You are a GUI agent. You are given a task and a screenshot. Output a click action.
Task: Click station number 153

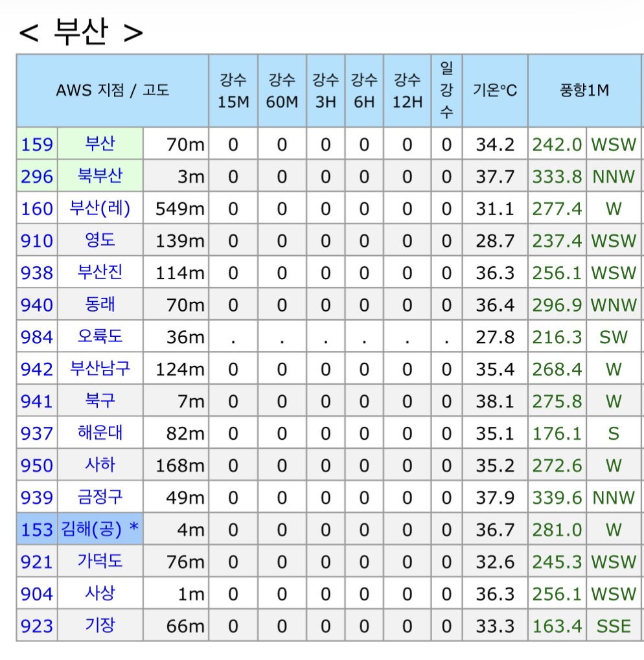click(37, 530)
